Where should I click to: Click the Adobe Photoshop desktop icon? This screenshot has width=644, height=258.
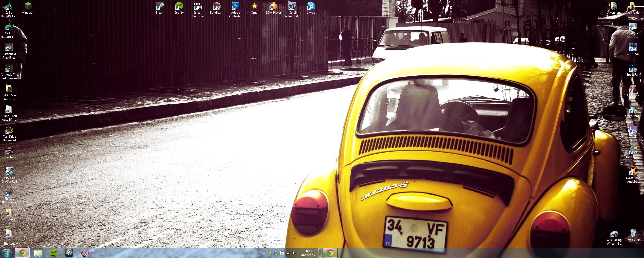coord(235,10)
